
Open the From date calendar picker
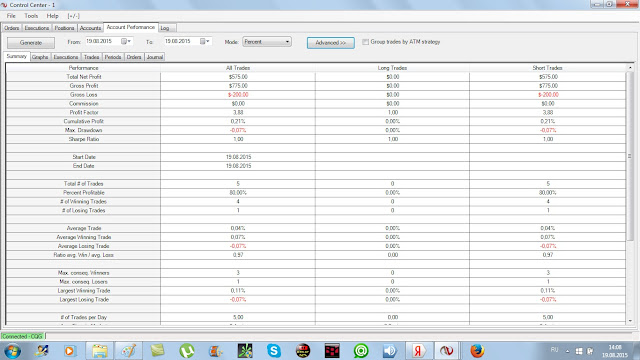pyautogui.click(x=125, y=41)
